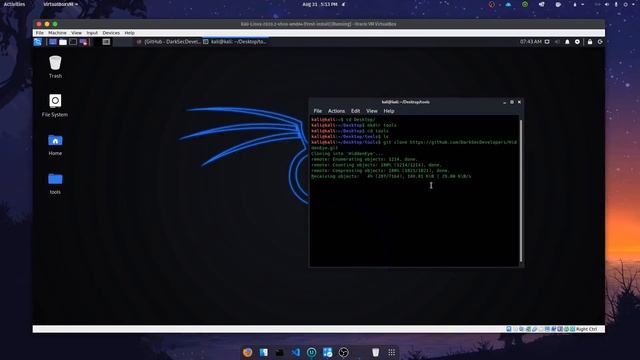Click the log out icon in Kali panel

point(600,42)
